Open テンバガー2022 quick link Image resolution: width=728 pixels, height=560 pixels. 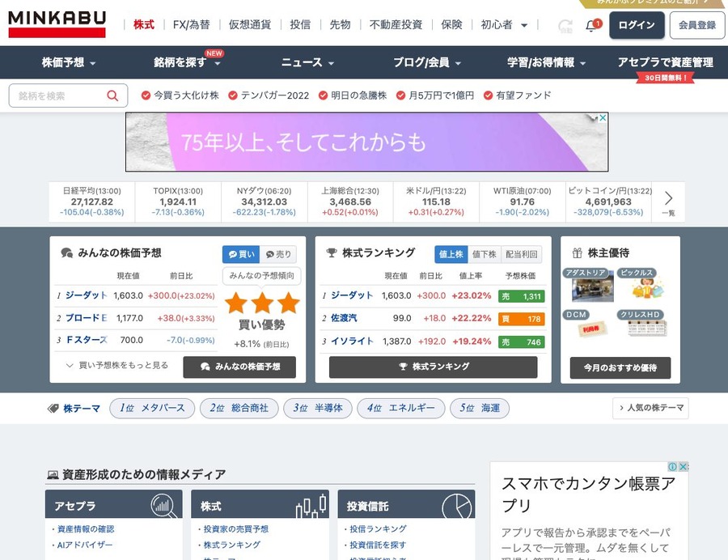point(269,95)
